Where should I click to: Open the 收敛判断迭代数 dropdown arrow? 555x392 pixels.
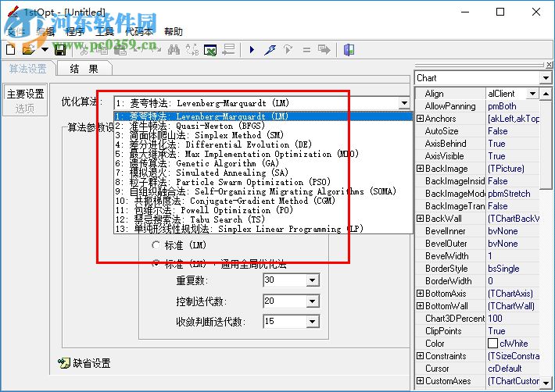(x=312, y=322)
